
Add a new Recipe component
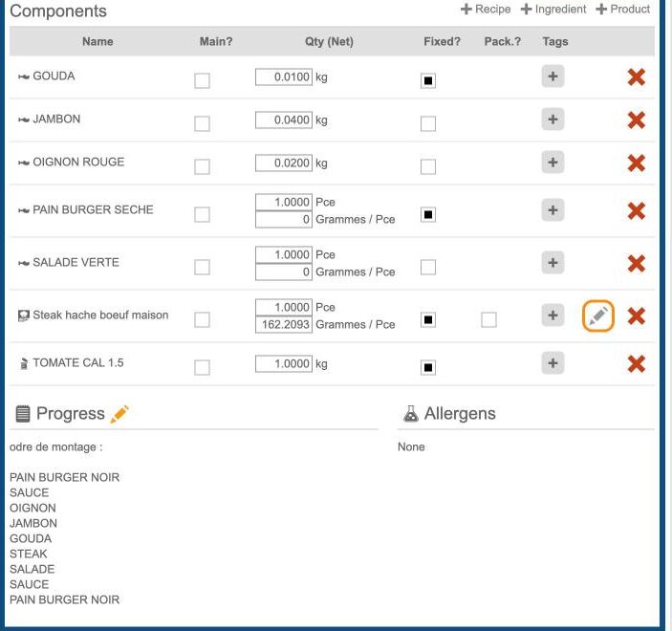pos(486,9)
